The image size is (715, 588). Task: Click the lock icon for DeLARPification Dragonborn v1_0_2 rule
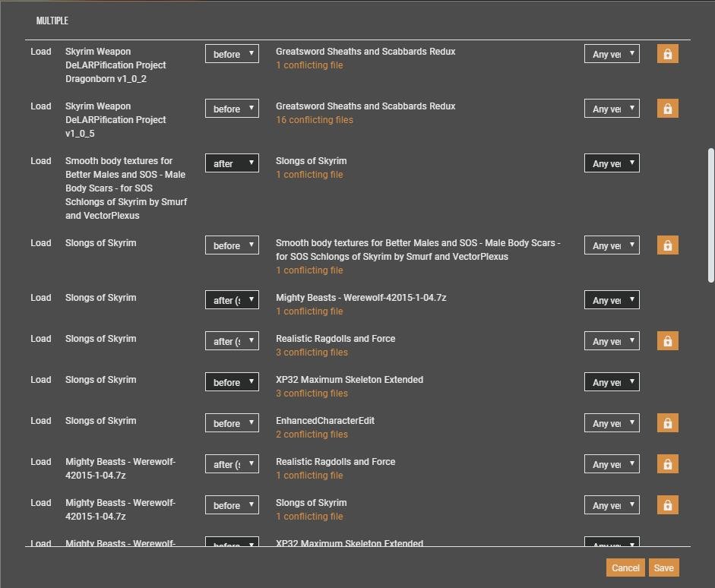click(x=668, y=54)
